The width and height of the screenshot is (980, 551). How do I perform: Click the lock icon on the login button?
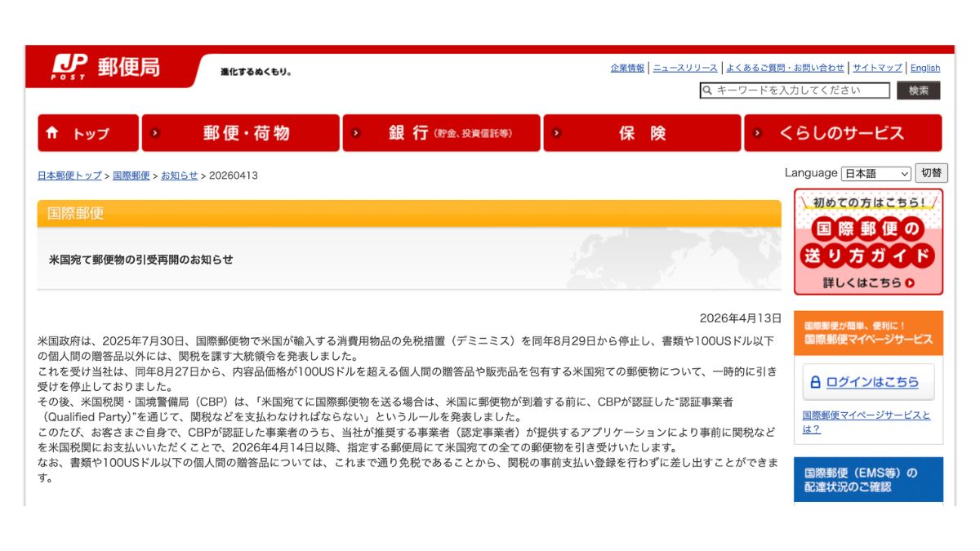pos(815,382)
